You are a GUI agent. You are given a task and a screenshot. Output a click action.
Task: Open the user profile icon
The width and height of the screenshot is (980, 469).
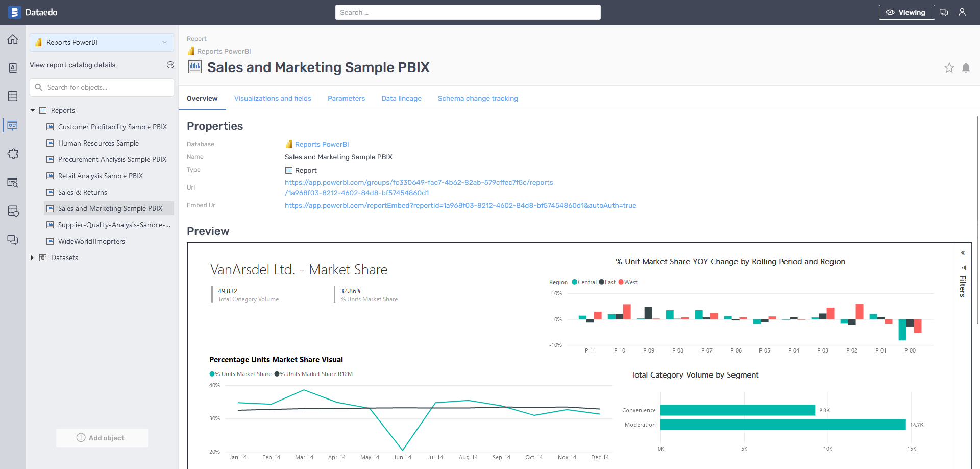[962, 12]
